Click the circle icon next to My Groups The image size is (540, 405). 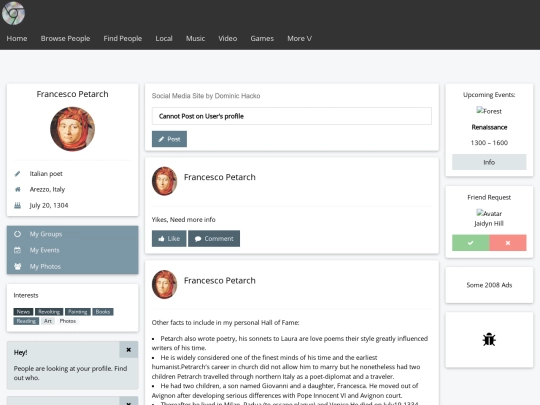tap(18, 234)
